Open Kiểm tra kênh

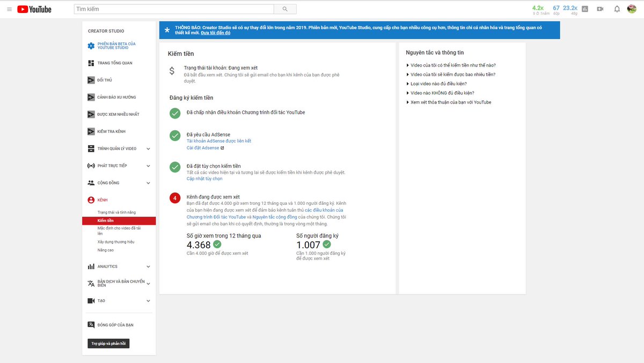point(111,132)
